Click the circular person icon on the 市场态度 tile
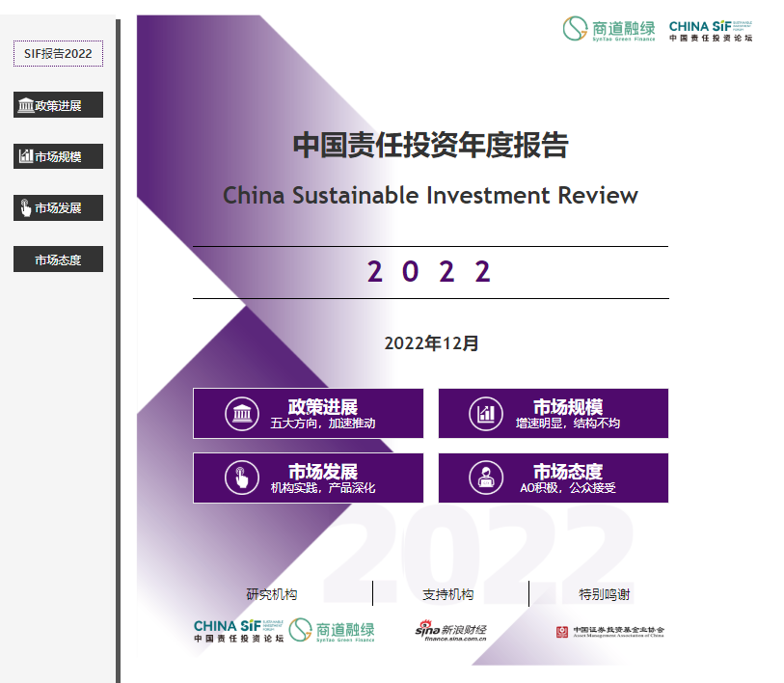Viewport: 784px width, 683px height. 486,478
